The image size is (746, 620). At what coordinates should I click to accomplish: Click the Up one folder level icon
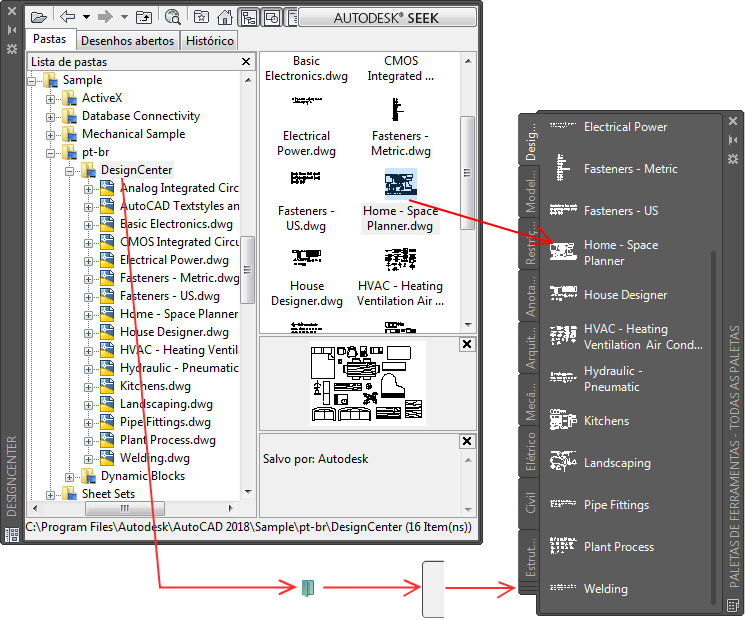[x=144, y=18]
